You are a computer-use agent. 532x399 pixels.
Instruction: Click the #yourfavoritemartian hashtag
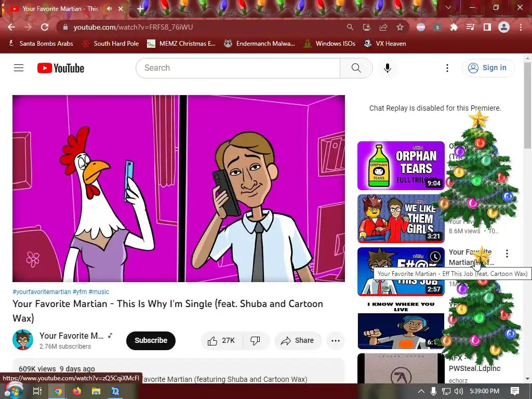(42, 292)
